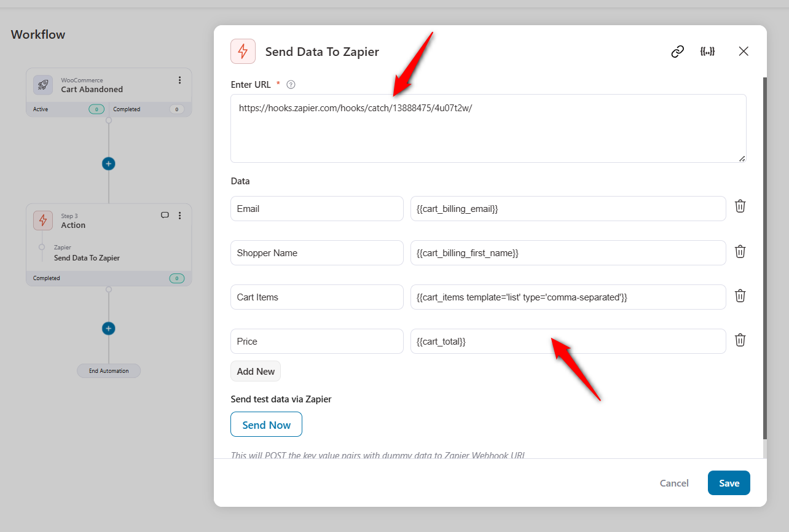Save the Zapier action settings
The width and height of the screenshot is (789, 532).
729,483
